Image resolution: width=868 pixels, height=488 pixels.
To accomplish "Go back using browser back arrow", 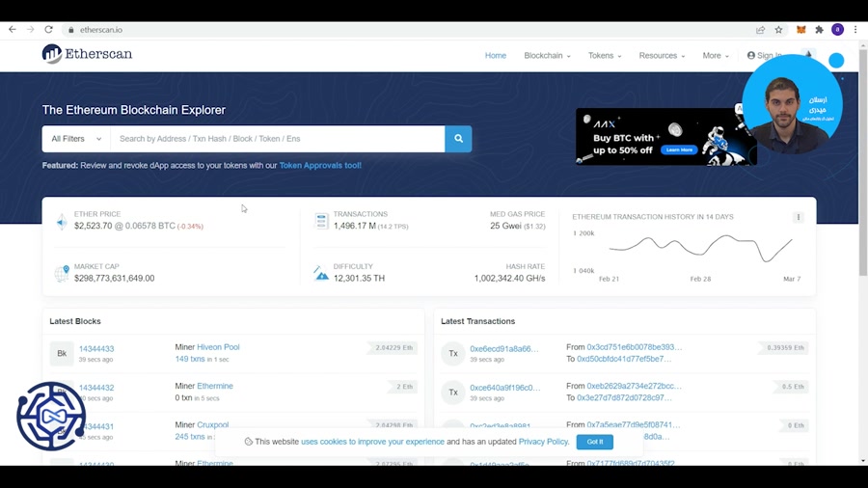I will pyautogui.click(x=13, y=30).
